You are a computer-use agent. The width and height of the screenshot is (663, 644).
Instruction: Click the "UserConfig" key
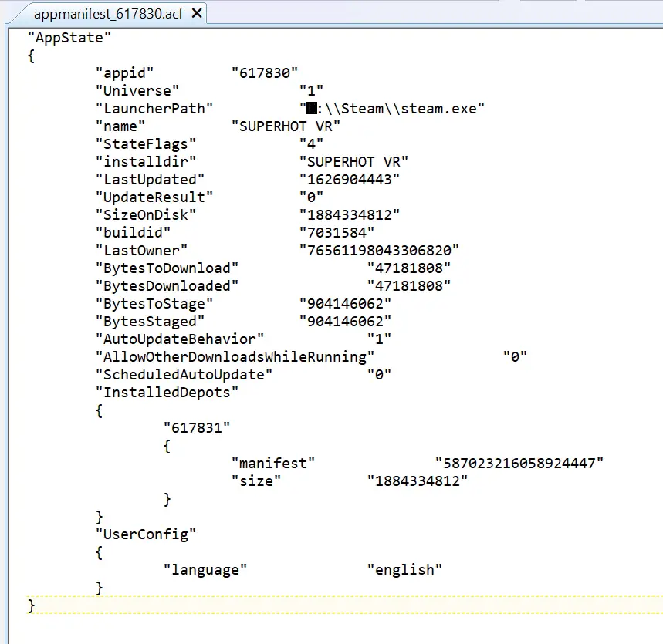(x=146, y=534)
